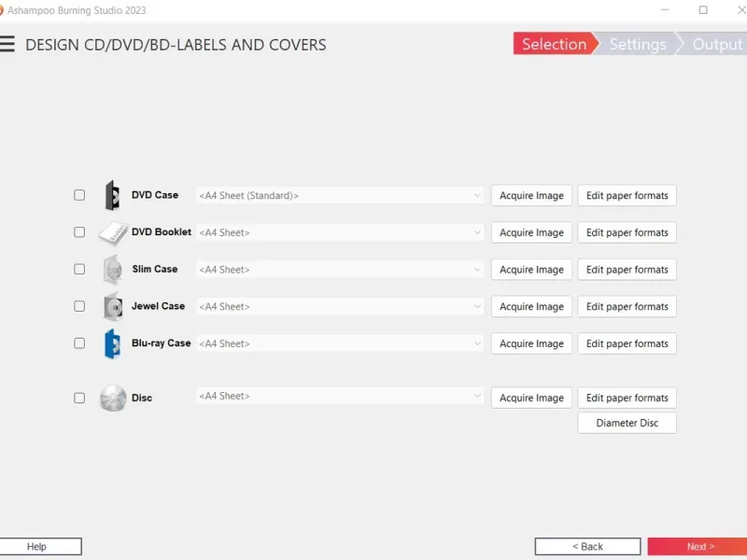
Task: Edit paper formats for DVD Booklet
Action: [x=627, y=232]
